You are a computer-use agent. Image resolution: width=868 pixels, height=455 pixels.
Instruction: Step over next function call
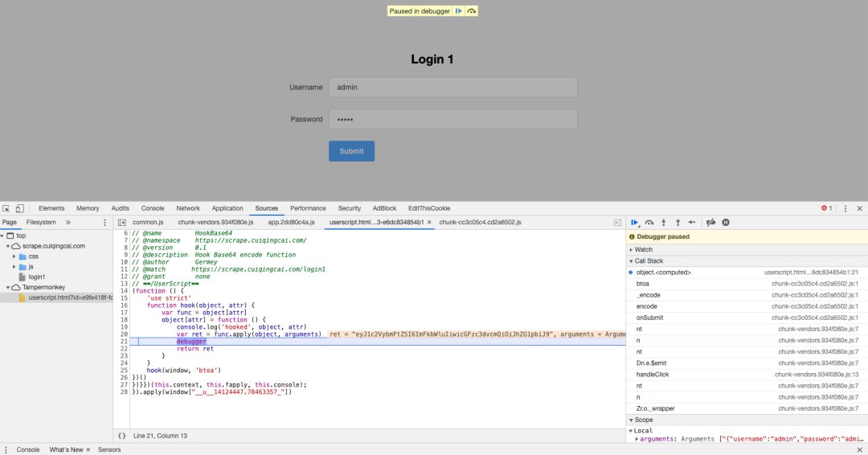[x=649, y=223]
